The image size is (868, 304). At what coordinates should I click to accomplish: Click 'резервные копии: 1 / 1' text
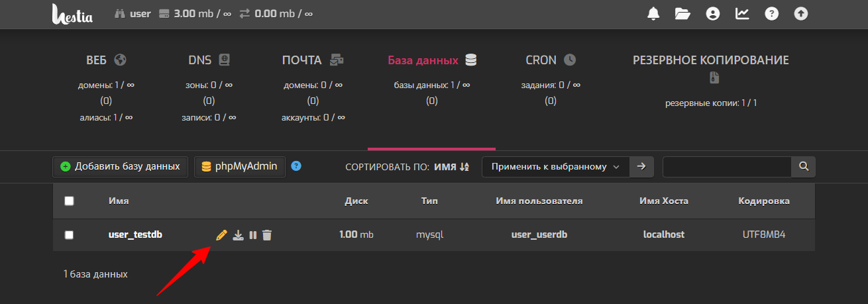point(711,103)
